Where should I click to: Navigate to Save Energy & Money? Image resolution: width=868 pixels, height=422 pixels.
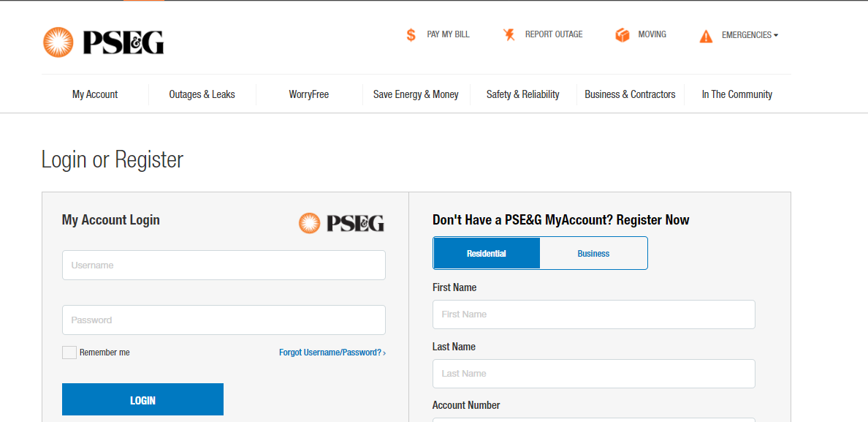pyautogui.click(x=416, y=94)
